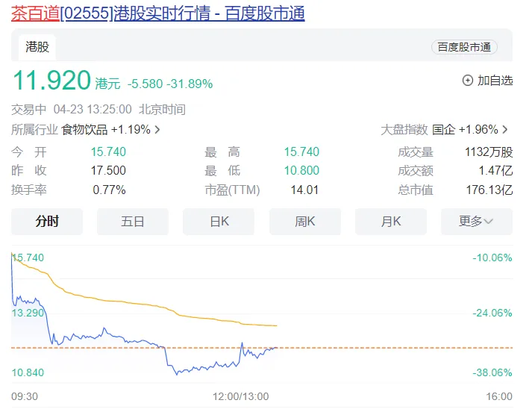Click the 昨收 value 17.500
The image size is (532, 409).
coord(108,170)
